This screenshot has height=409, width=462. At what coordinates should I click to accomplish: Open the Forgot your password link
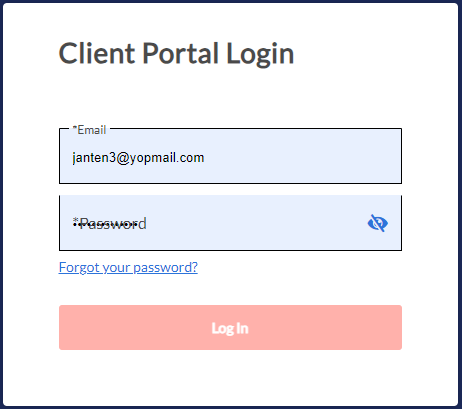tap(128, 267)
